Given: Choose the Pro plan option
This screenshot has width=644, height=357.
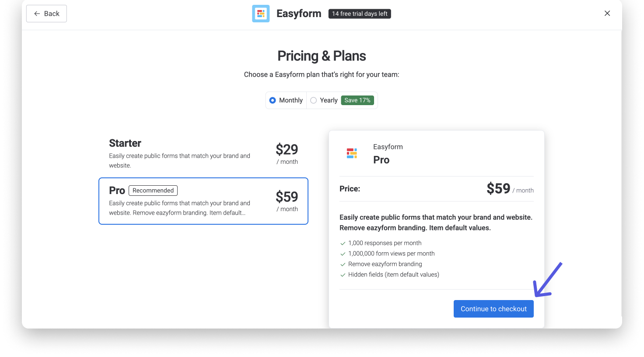Looking at the screenshot, I should tap(203, 201).
